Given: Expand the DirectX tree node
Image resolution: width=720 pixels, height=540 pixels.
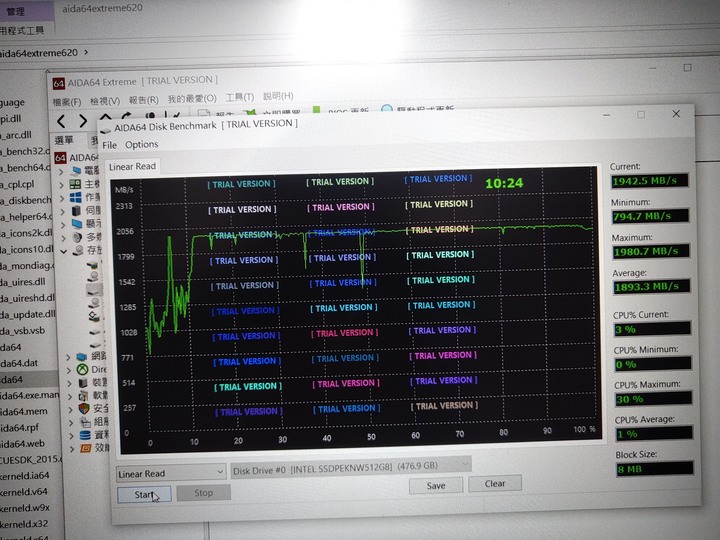Looking at the screenshot, I should point(69,370).
